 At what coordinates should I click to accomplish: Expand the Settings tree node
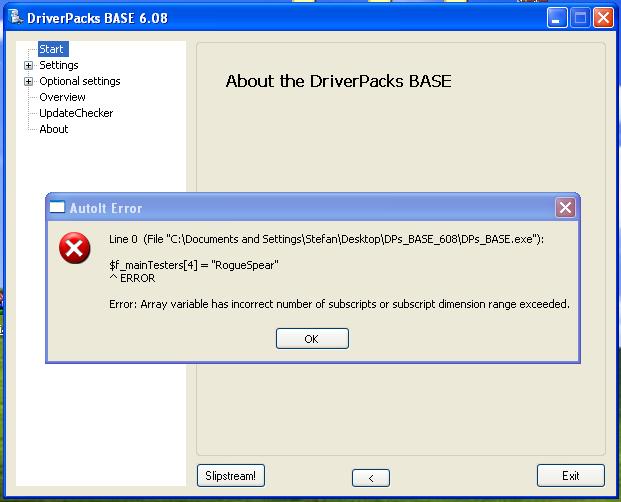[29, 66]
